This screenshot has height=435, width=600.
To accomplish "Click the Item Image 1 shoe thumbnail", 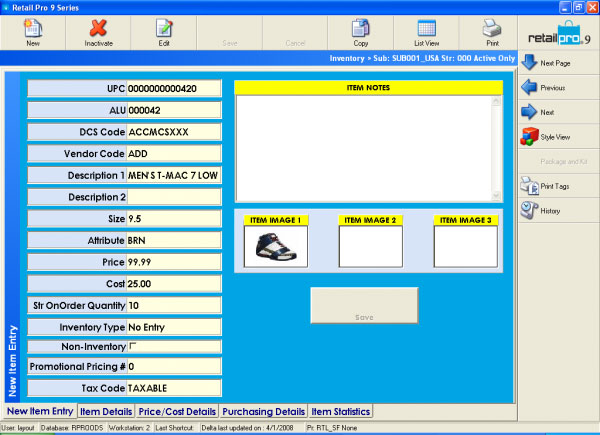I will pyautogui.click(x=276, y=246).
